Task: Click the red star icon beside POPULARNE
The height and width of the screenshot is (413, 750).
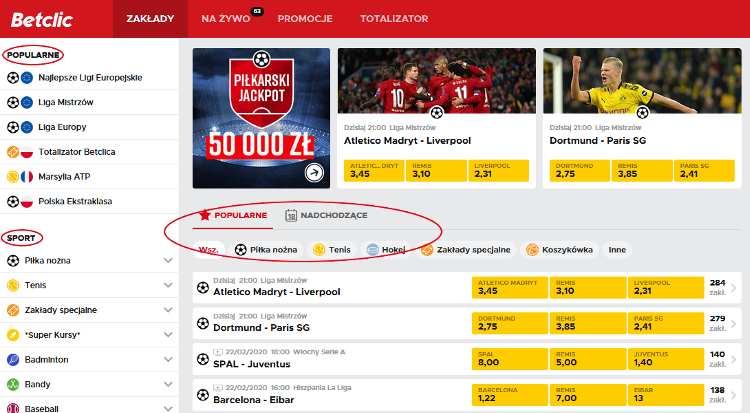Action: (205, 215)
